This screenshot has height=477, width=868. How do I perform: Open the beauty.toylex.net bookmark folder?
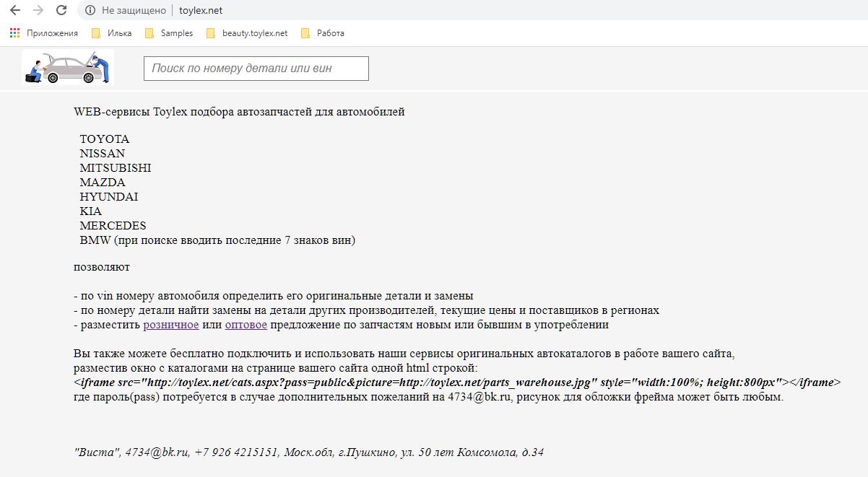coord(247,33)
